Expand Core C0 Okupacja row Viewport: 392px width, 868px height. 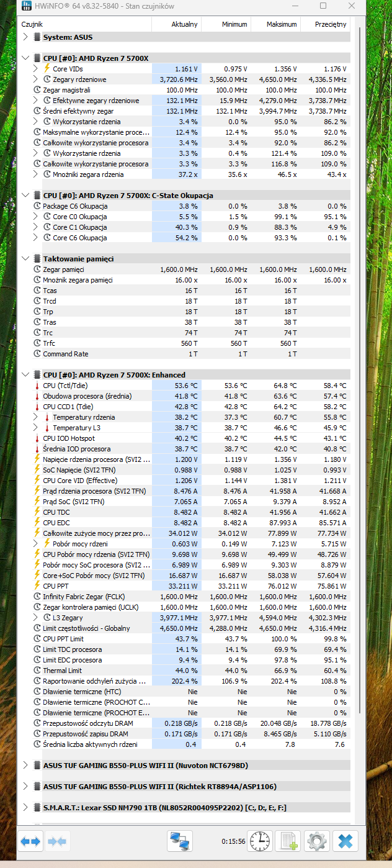(x=36, y=217)
